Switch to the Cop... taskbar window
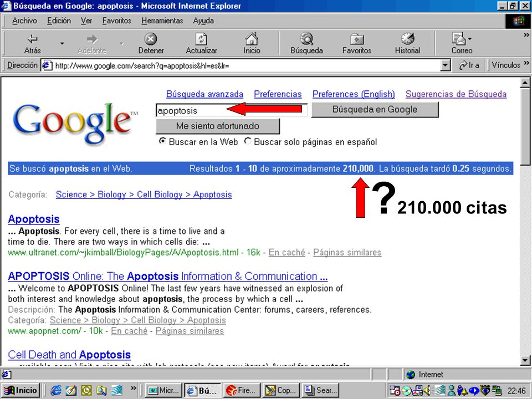Screen dimensions: 532x399 pos(281,390)
